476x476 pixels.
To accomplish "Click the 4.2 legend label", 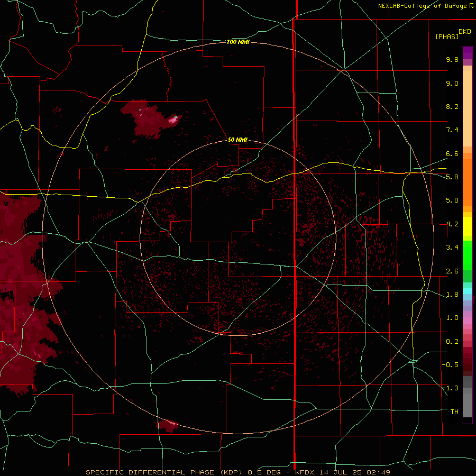I will (x=452, y=224).
